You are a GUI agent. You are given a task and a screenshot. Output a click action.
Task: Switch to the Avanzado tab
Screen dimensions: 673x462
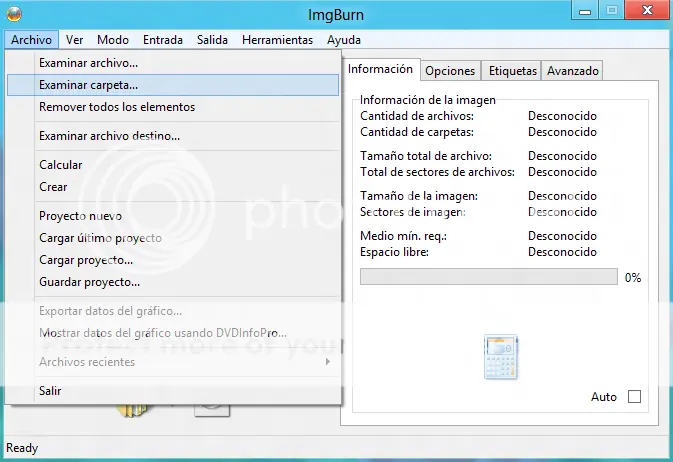tap(573, 71)
